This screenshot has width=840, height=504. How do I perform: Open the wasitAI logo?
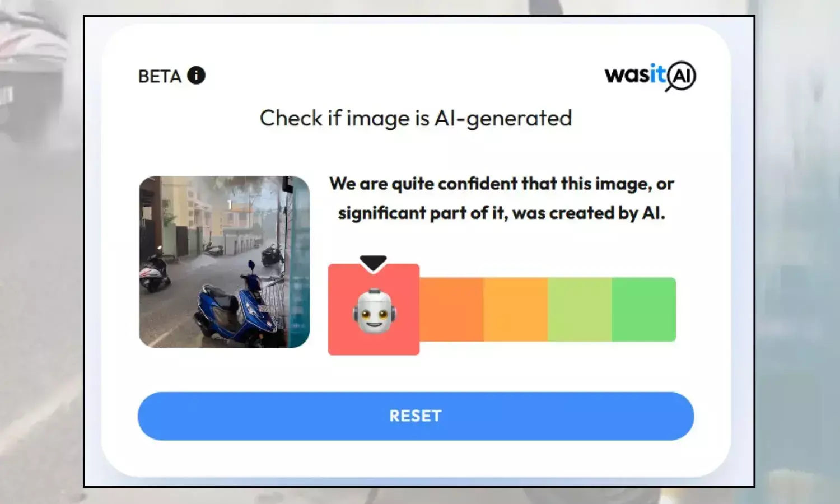click(650, 76)
